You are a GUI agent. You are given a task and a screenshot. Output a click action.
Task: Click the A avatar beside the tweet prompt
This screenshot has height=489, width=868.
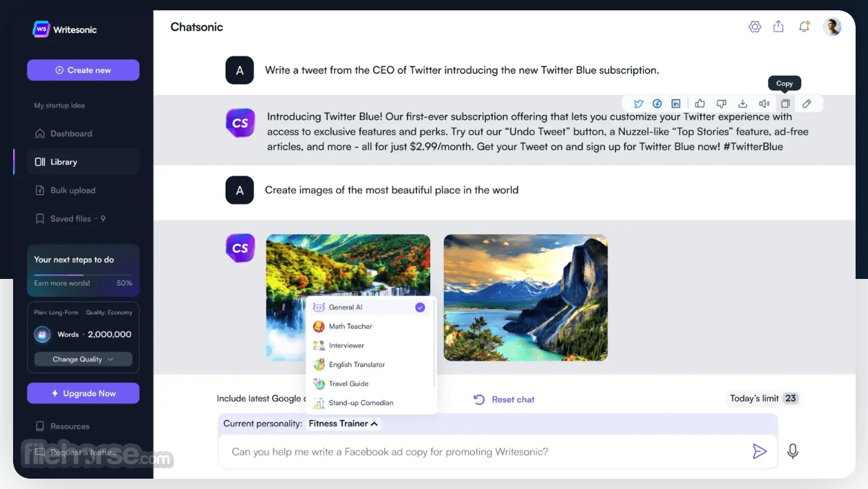240,70
